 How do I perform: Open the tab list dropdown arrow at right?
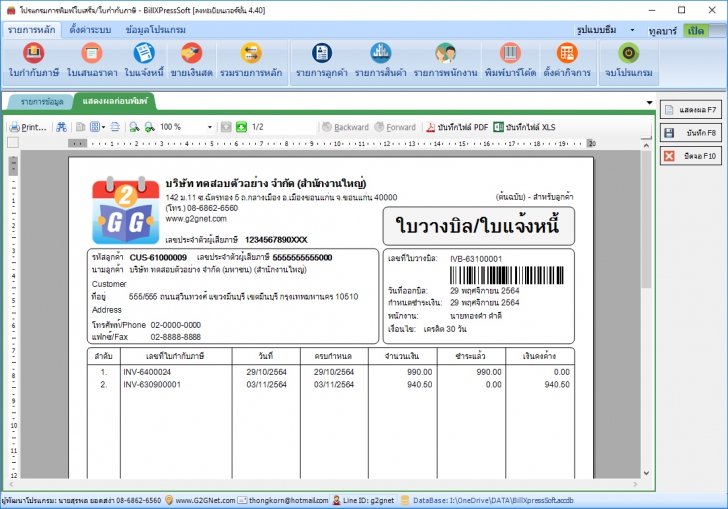click(x=650, y=102)
